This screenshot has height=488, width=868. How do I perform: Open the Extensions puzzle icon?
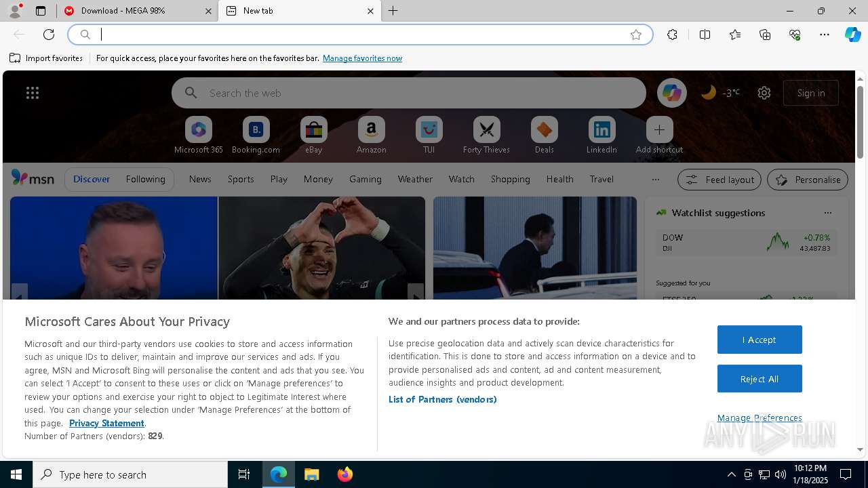[672, 35]
